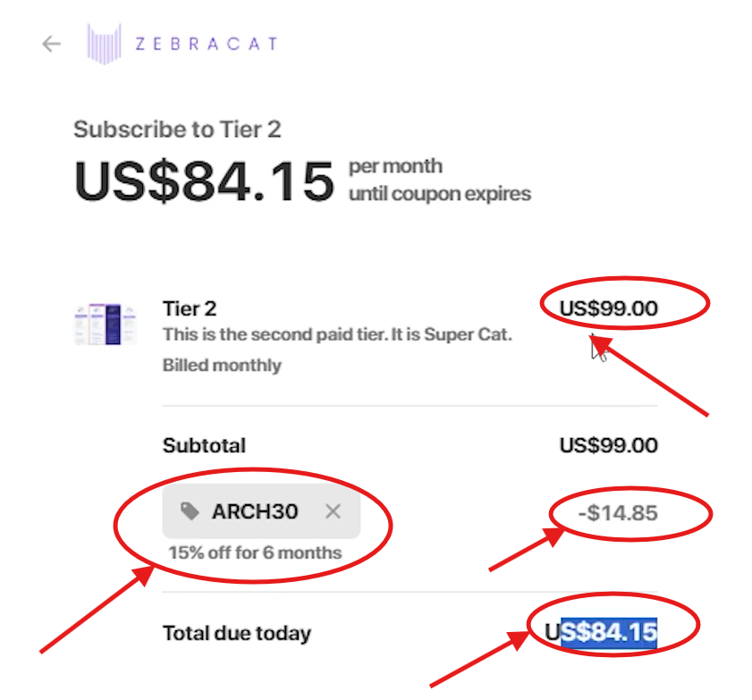
Task: Click the Subtotal label
Action: click(204, 445)
